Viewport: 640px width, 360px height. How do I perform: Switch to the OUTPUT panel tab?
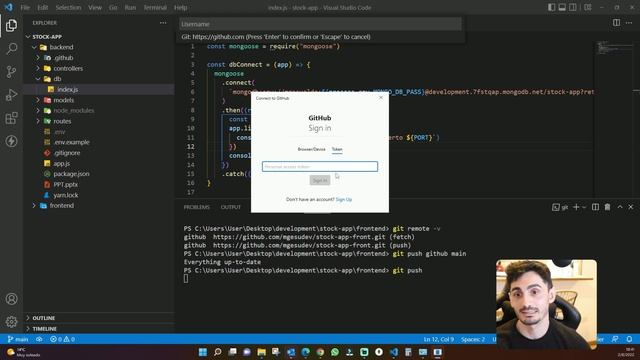[x=231, y=207]
